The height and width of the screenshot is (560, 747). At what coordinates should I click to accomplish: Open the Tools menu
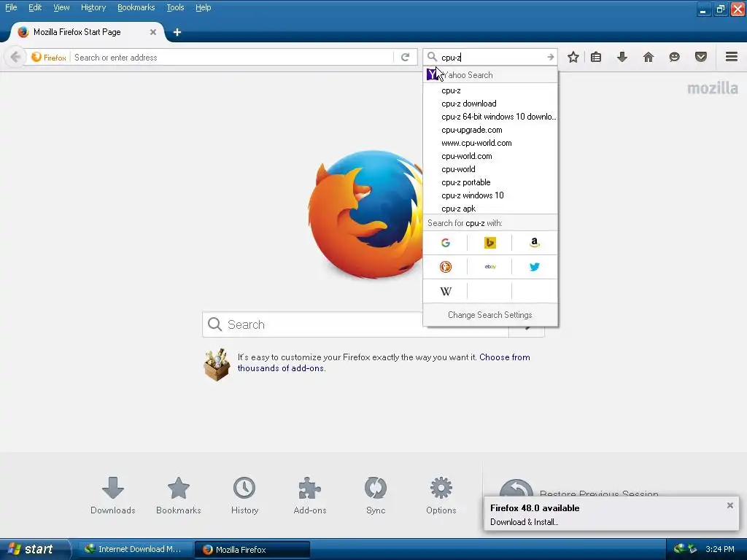[175, 7]
